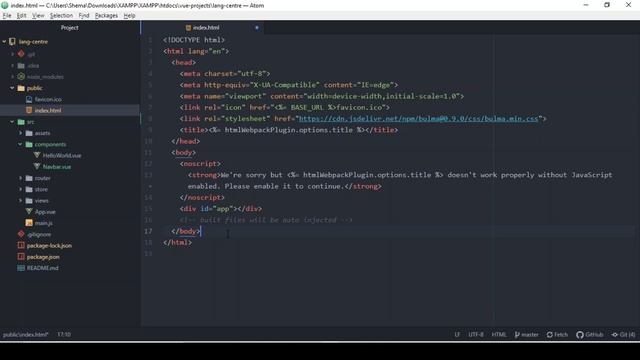This screenshot has width=640, height=360.
Task: Click the HTML grammar selector
Action: [x=499, y=335]
